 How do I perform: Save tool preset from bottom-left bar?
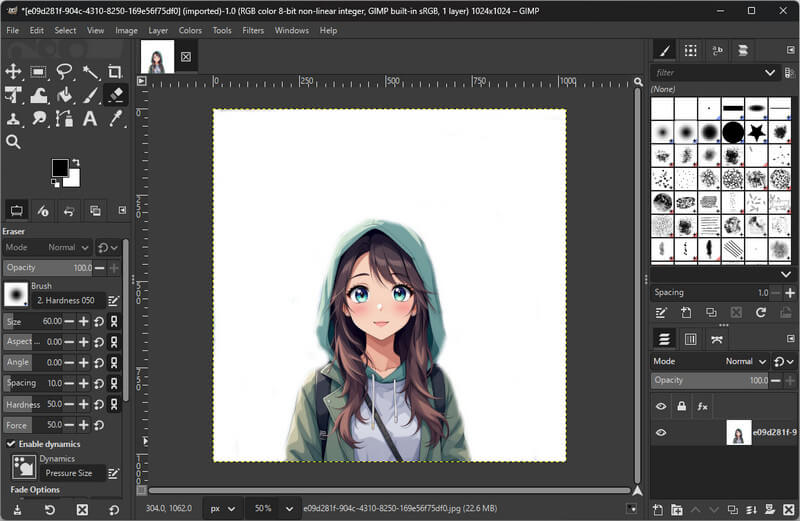click(x=17, y=509)
